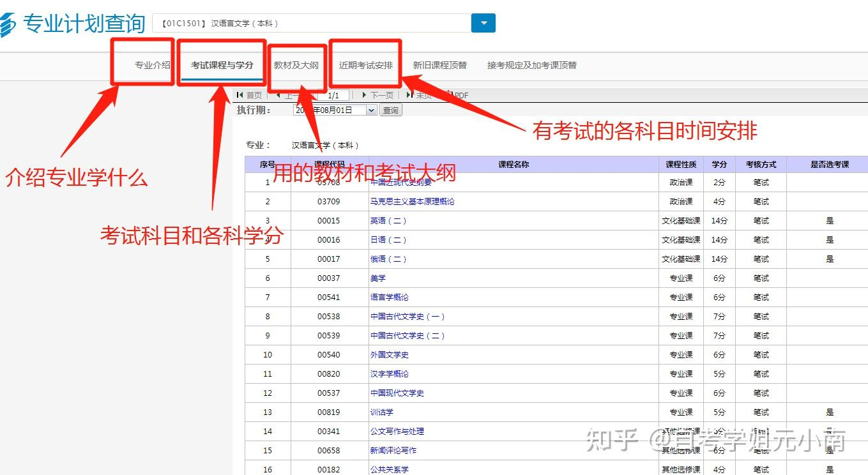Open the 中国古代文学史（一） course link
868x475 pixels.
click(407, 317)
